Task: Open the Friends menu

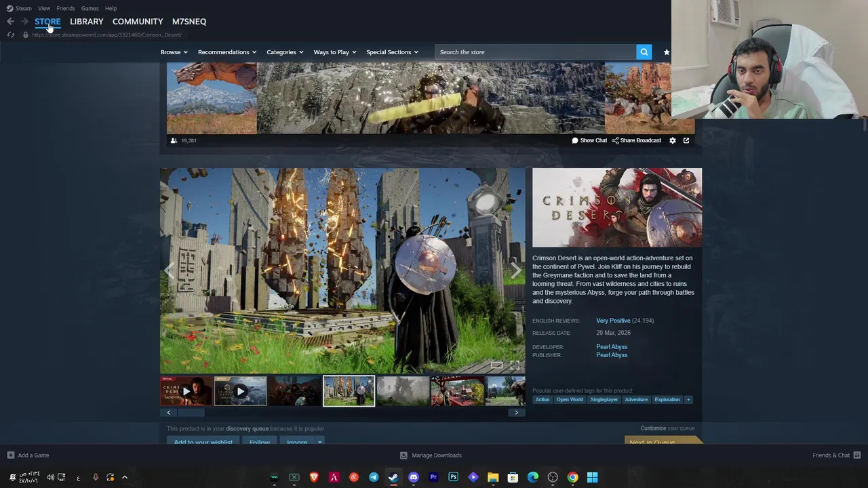Action: tap(66, 8)
